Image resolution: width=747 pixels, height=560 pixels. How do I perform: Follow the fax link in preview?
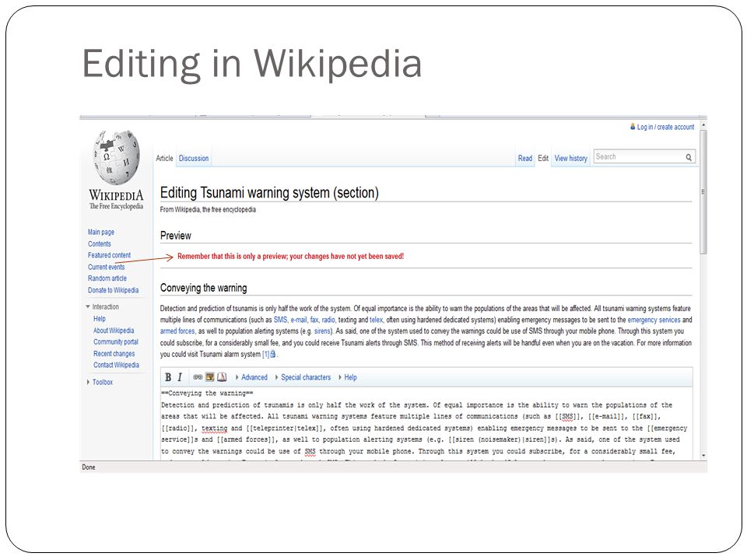click(314, 320)
